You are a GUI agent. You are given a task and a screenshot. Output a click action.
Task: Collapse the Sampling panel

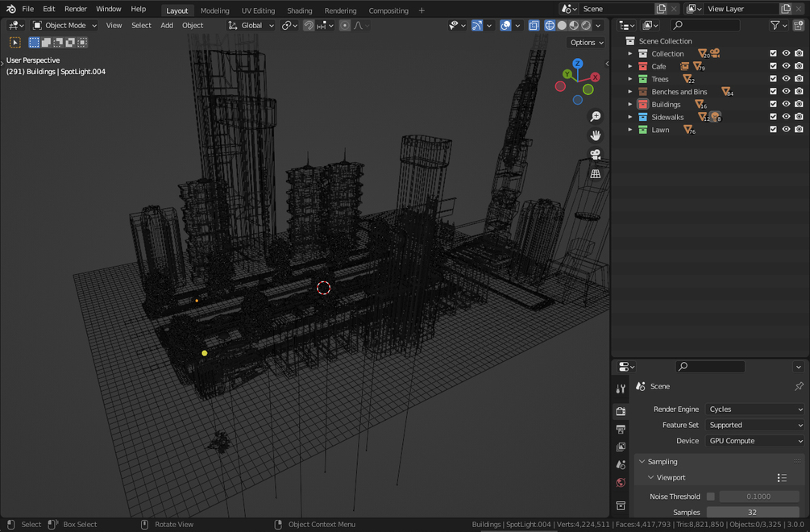[642, 462]
